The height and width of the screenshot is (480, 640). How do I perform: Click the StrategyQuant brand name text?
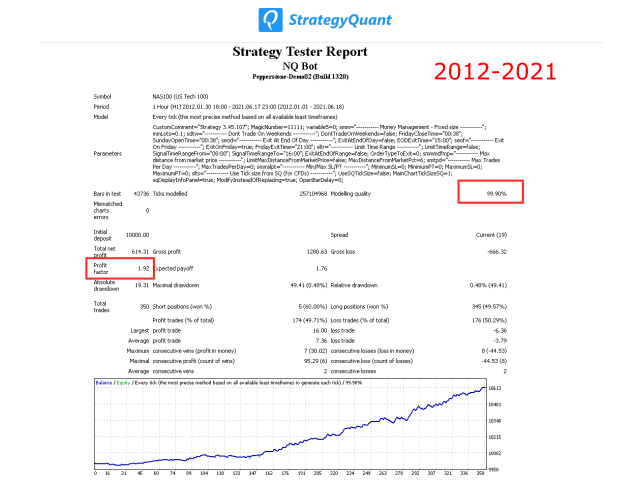tap(333, 18)
